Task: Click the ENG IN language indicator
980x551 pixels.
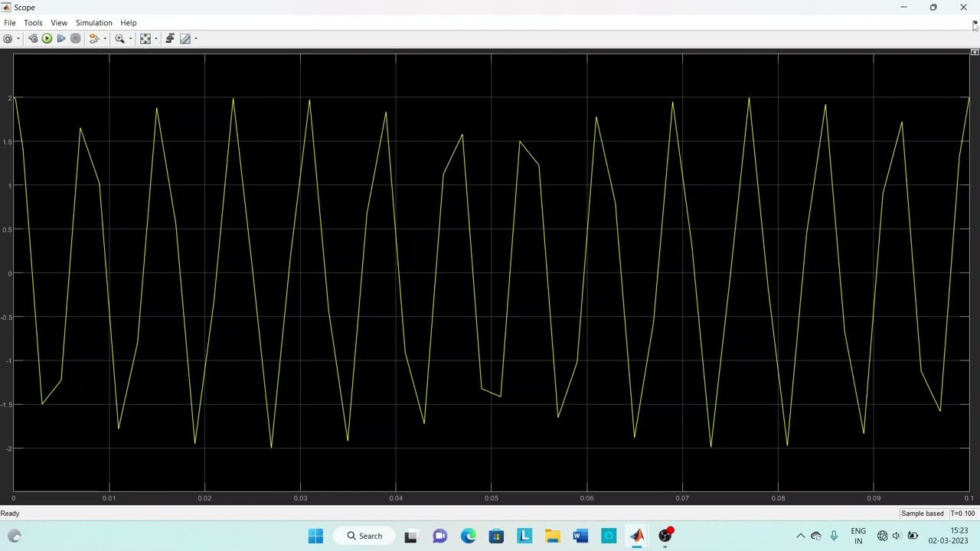Action: click(x=858, y=536)
